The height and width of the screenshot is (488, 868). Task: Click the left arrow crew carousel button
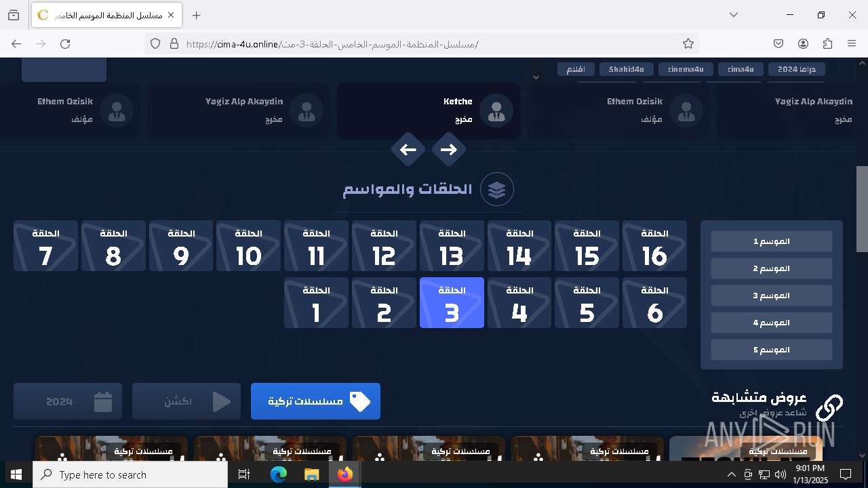click(408, 150)
